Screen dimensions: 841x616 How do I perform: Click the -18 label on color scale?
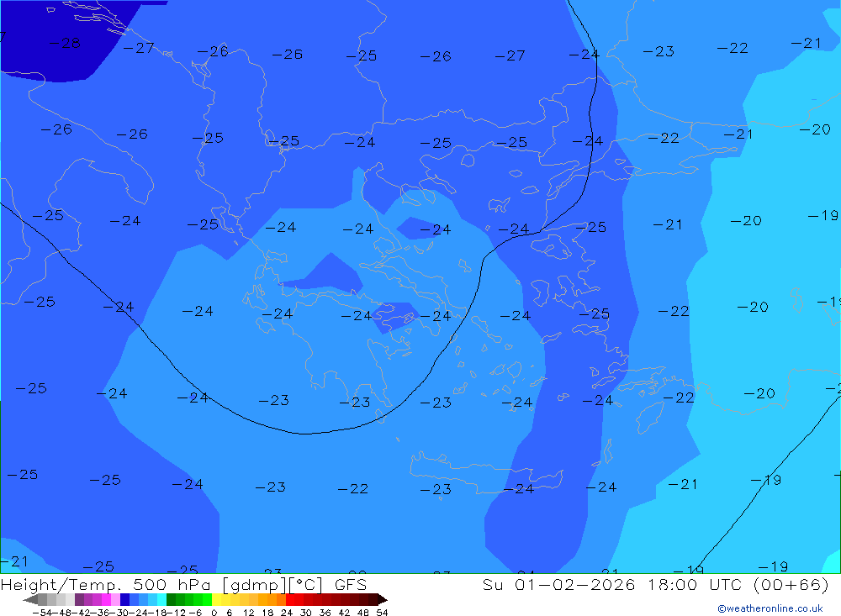[157, 613]
